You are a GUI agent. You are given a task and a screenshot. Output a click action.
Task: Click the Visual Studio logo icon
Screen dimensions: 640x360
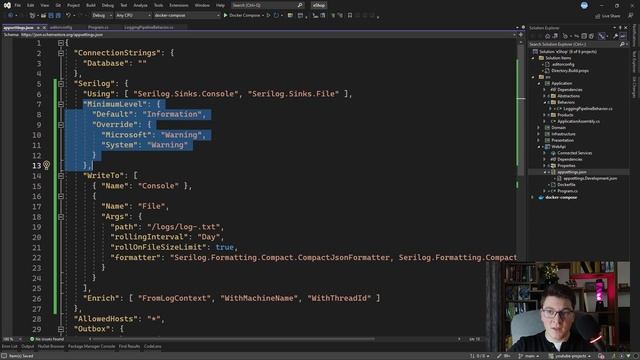coord(7,5)
